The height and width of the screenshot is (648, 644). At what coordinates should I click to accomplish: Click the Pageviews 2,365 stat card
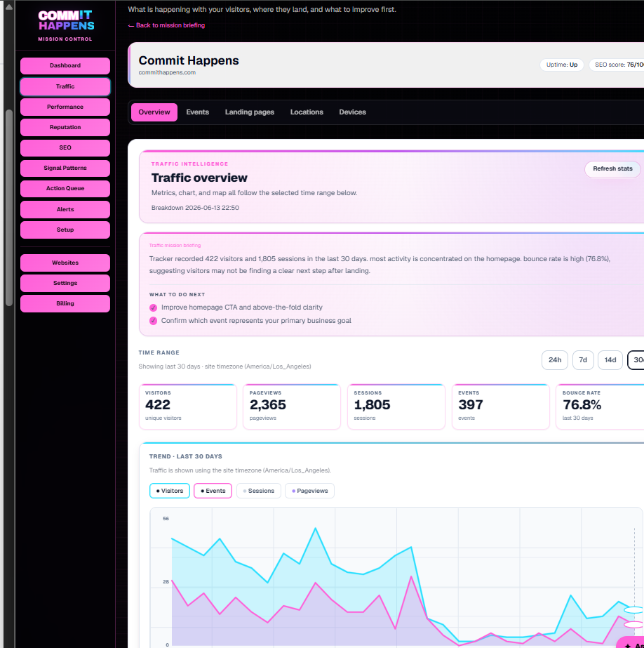pyautogui.click(x=292, y=407)
